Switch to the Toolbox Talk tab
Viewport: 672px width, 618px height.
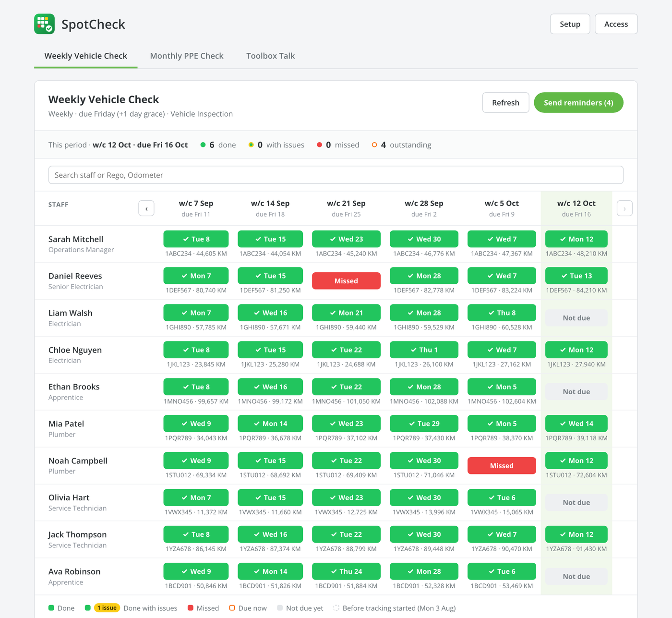tap(270, 56)
